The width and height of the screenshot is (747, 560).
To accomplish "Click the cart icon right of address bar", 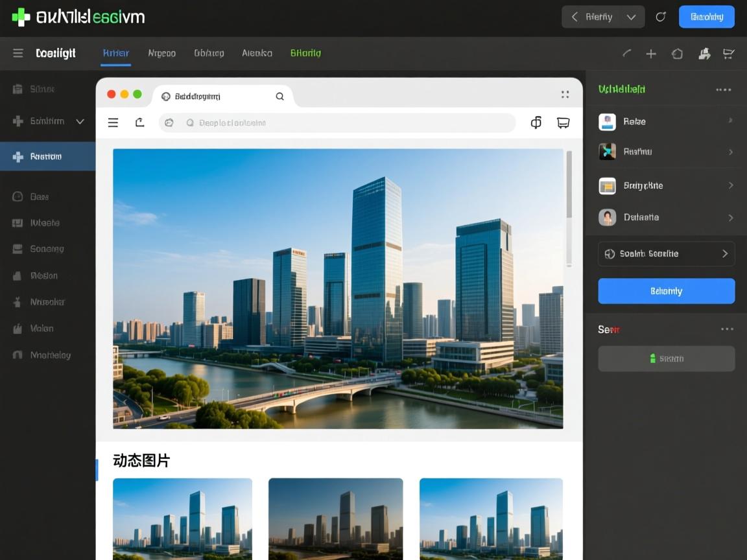I will tap(563, 122).
